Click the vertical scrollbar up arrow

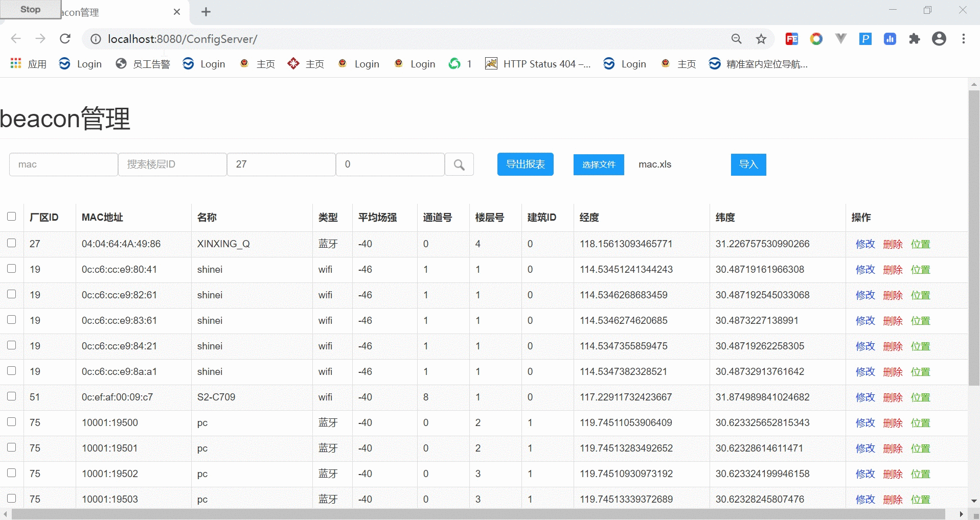click(x=974, y=84)
